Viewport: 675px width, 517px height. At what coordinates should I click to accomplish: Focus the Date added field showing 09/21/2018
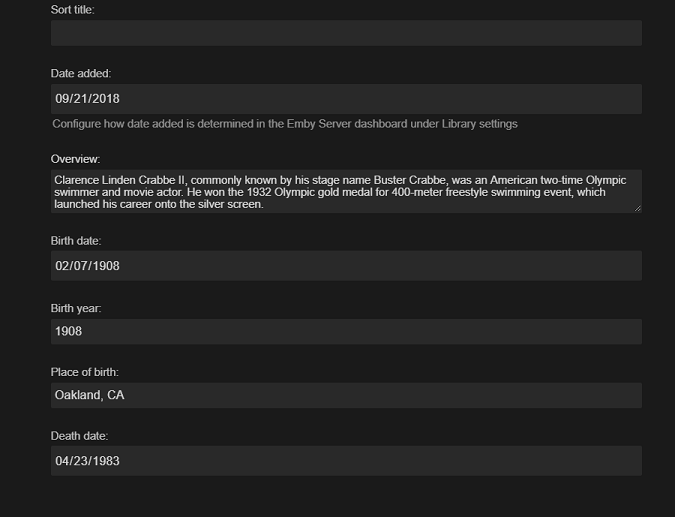pyautogui.click(x=346, y=99)
